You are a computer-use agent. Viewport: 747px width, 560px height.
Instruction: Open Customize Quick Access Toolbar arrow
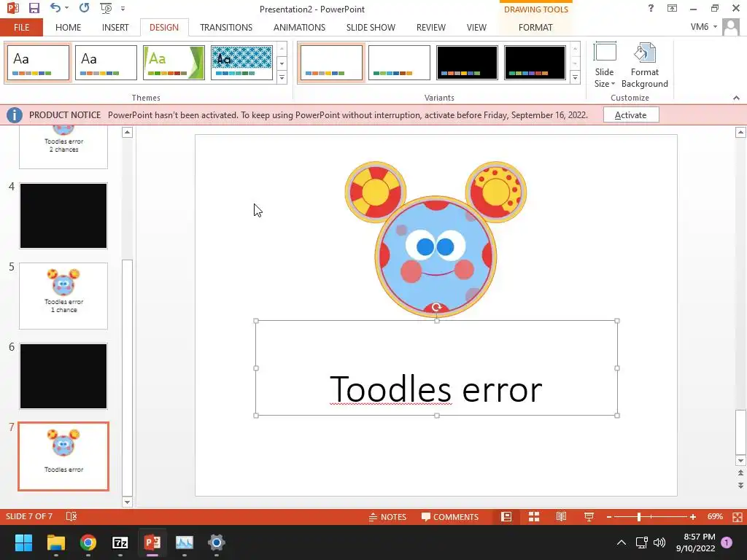pos(123,9)
